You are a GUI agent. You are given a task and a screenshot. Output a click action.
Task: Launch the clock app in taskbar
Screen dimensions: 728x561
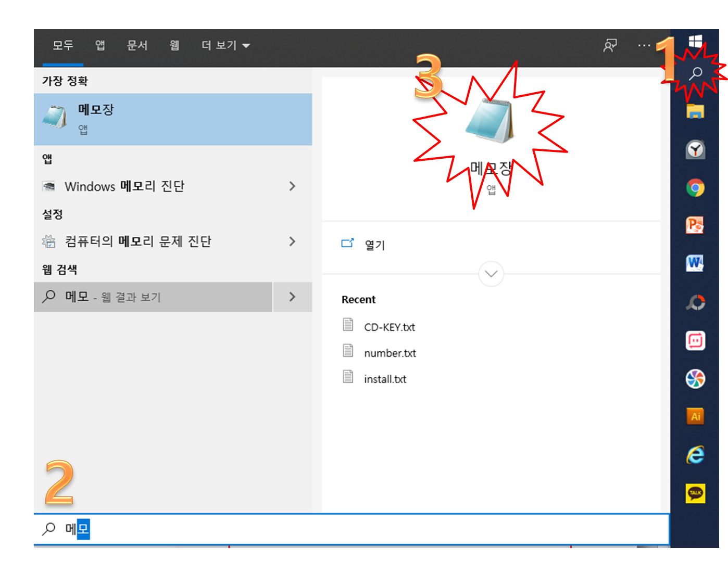(x=695, y=150)
